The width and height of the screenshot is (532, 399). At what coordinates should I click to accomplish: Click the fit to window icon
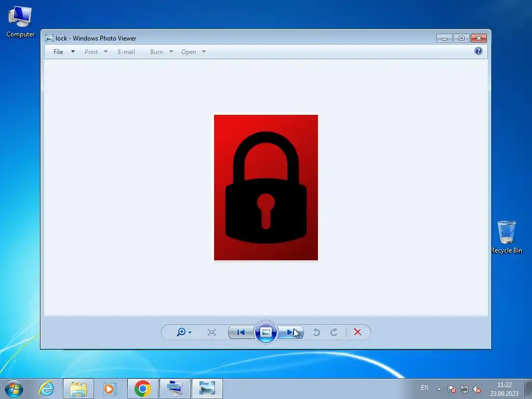click(212, 332)
